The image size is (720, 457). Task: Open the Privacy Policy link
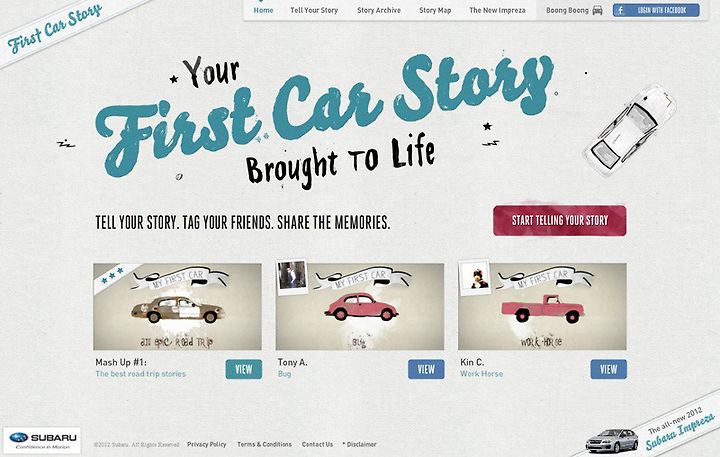point(207,444)
